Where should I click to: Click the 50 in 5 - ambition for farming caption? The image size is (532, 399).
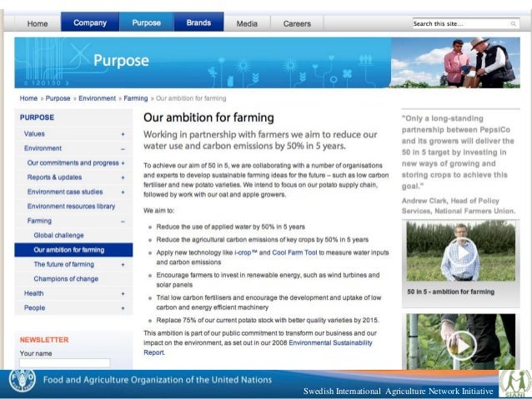(450, 292)
